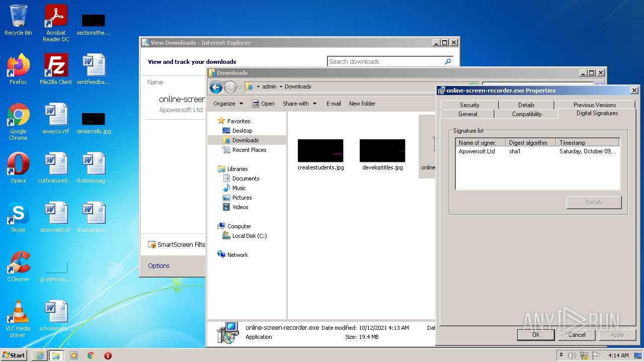Open Skype desktop shortcut
The image size is (644, 362).
[x=18, y=217]
